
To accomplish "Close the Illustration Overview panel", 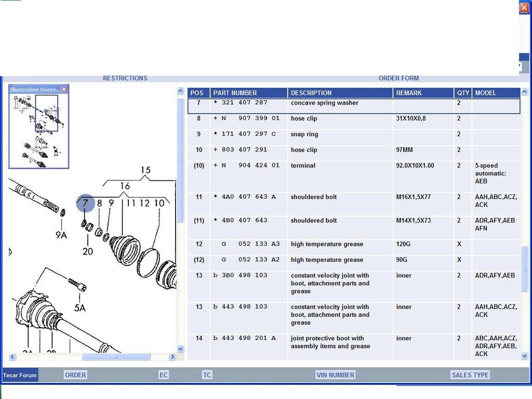I will (x=64, y=89).
